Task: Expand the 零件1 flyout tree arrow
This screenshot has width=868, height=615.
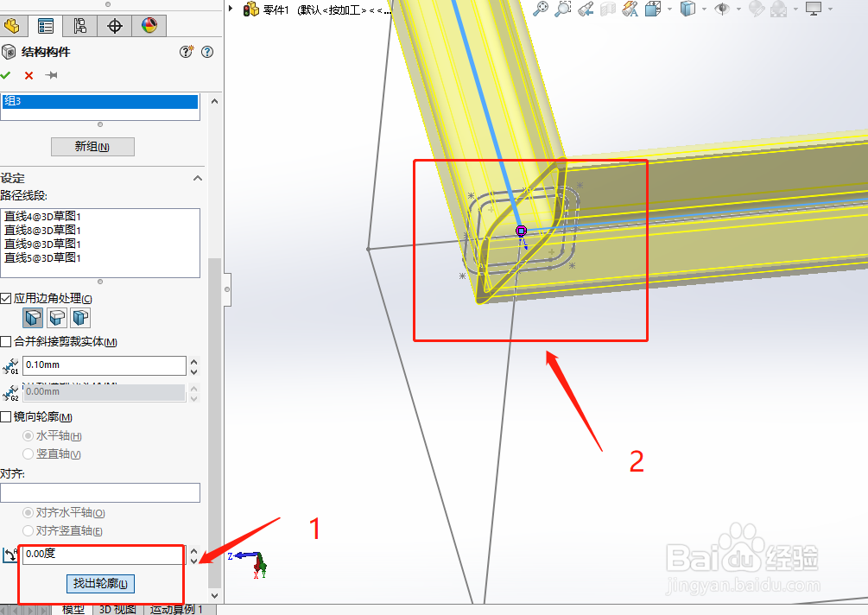Action: pyautogui.click(x=231, y=9)
